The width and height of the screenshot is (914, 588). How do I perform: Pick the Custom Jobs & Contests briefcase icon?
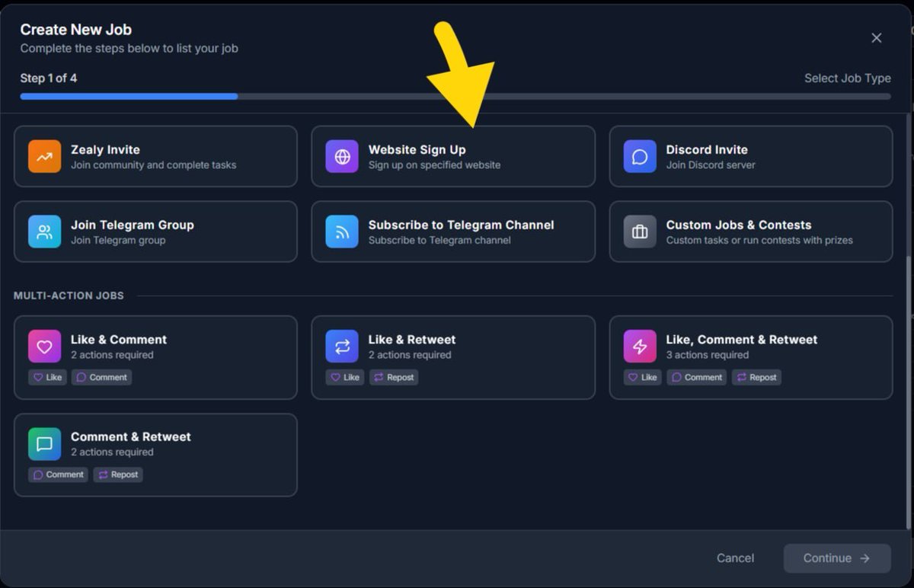click(640, 232)
